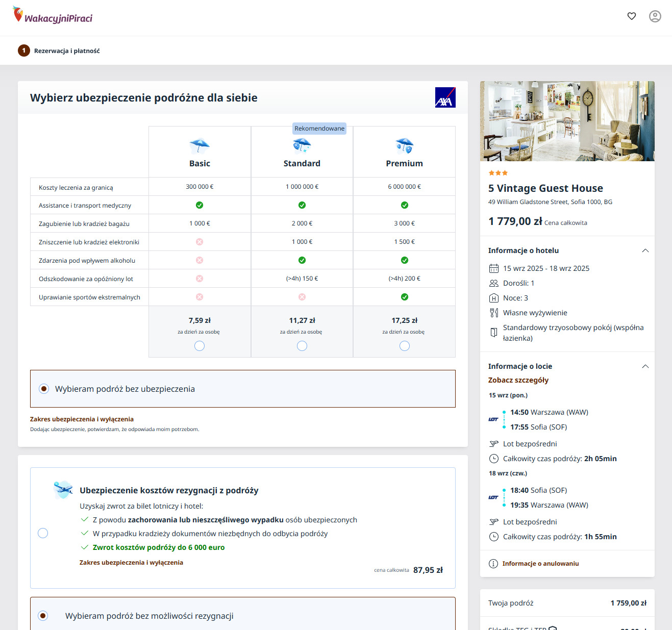
Task: Collapse the Informacje o hotelu section
Action: (645, 250)
